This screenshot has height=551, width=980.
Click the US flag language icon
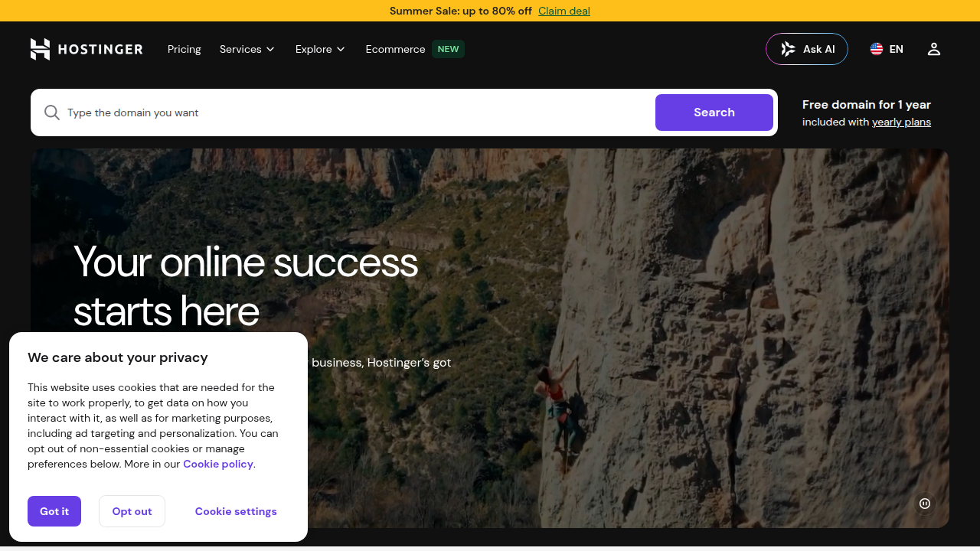click(877, 49)
